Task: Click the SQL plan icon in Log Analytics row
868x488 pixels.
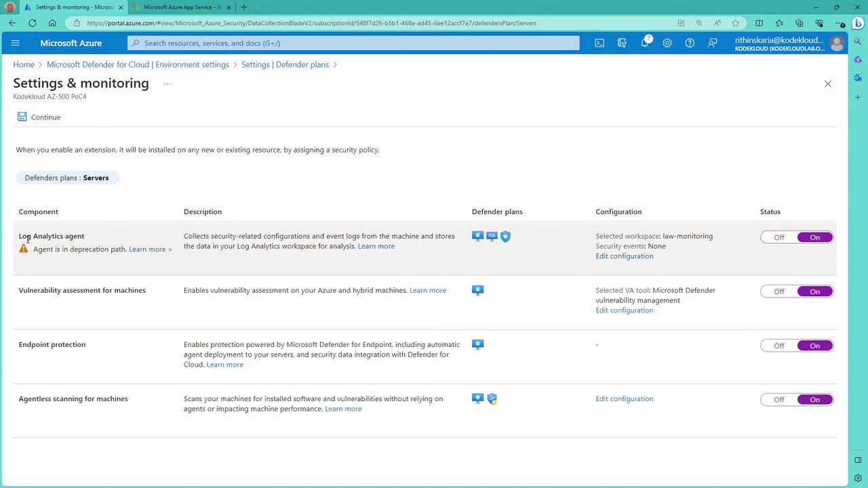Action: coord(492,236)
